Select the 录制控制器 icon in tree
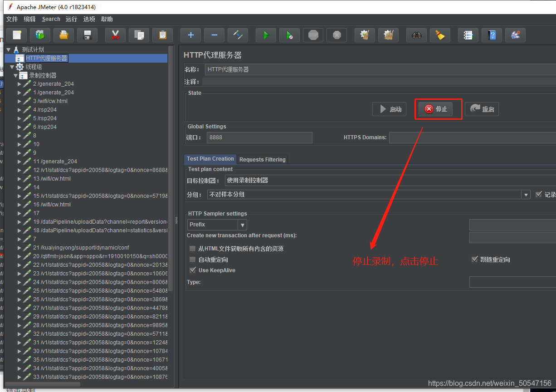Screen dimensions: 556x392 [23, 75]
